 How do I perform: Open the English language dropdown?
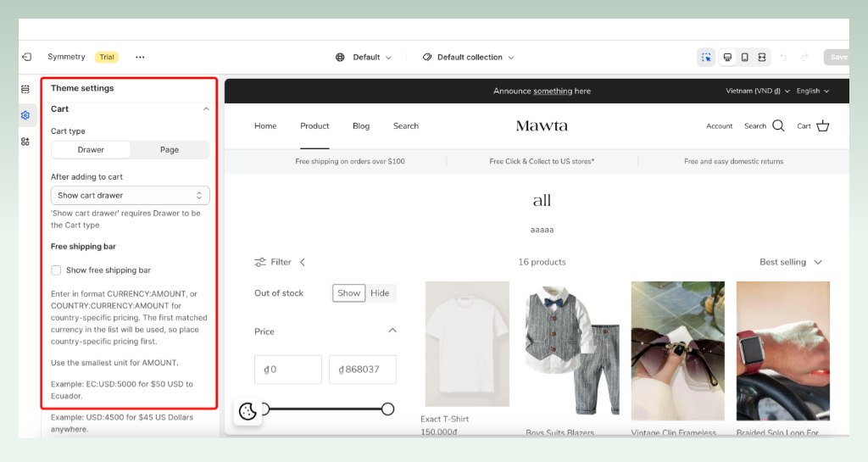tap(813, 91)
